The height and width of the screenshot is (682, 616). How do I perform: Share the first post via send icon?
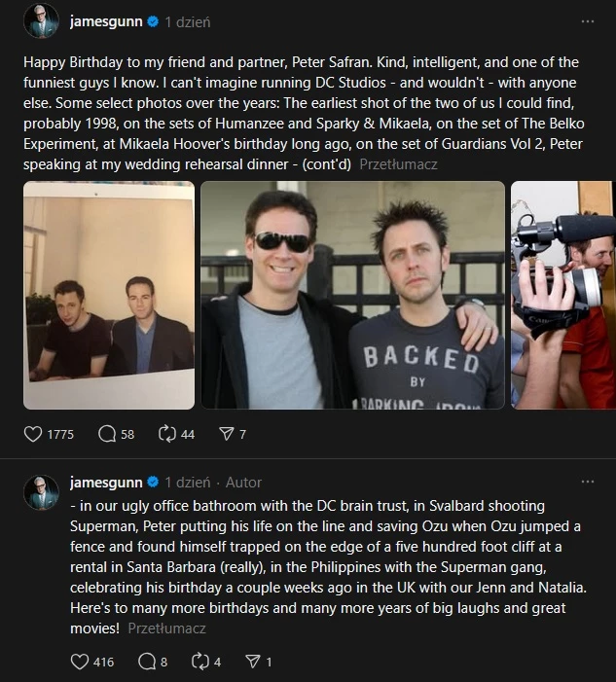(226, 434)
